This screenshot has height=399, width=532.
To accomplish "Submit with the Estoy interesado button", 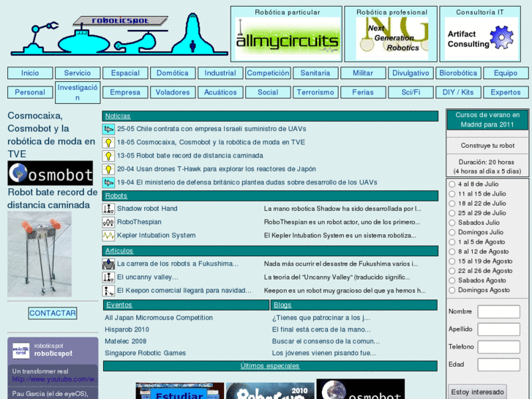I will pos(477,392).
